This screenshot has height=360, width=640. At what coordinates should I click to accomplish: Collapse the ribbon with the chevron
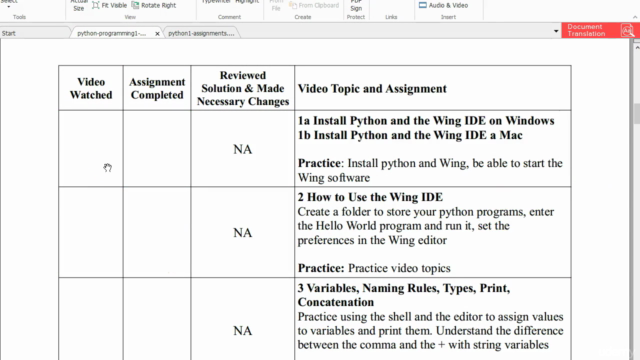point(635,17)
